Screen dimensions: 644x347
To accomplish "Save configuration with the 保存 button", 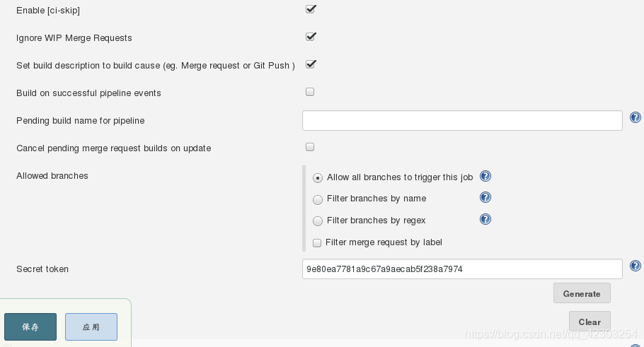I will point(30,327).
